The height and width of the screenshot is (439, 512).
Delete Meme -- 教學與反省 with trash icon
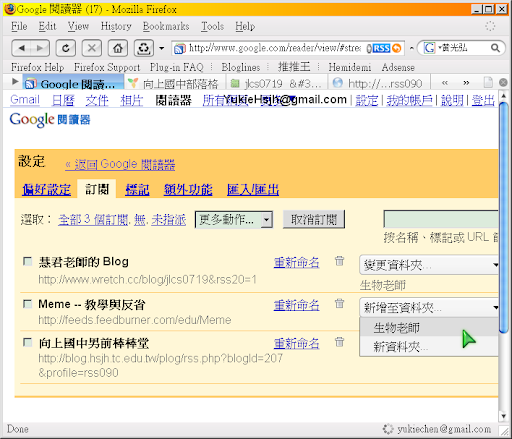[339, 303]
